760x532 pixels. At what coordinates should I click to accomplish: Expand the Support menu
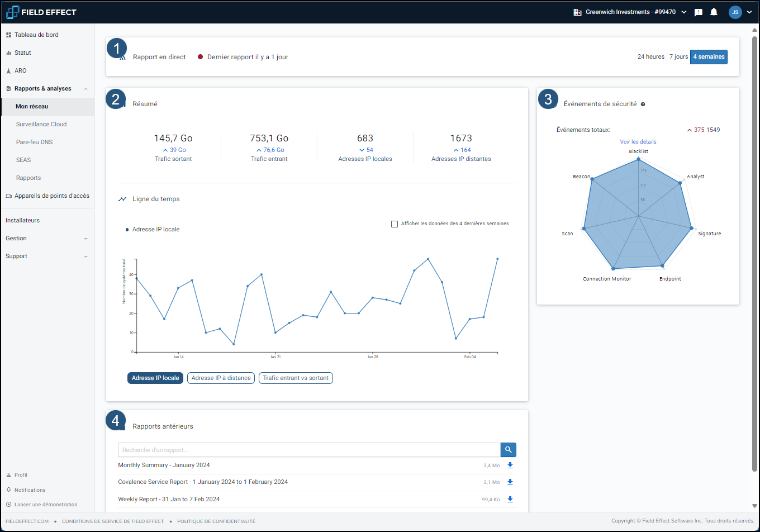click(x=85, y=256)
